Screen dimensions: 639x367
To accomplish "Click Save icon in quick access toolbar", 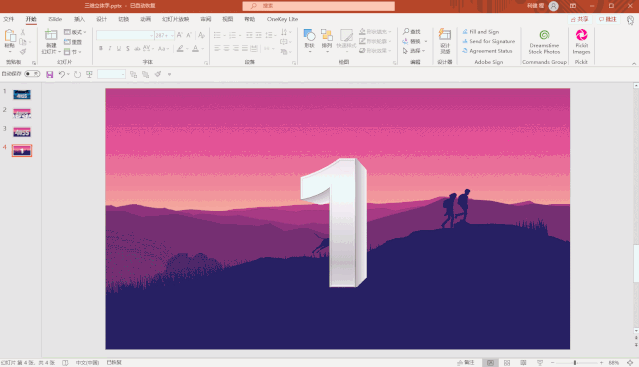I will point(49,74).
